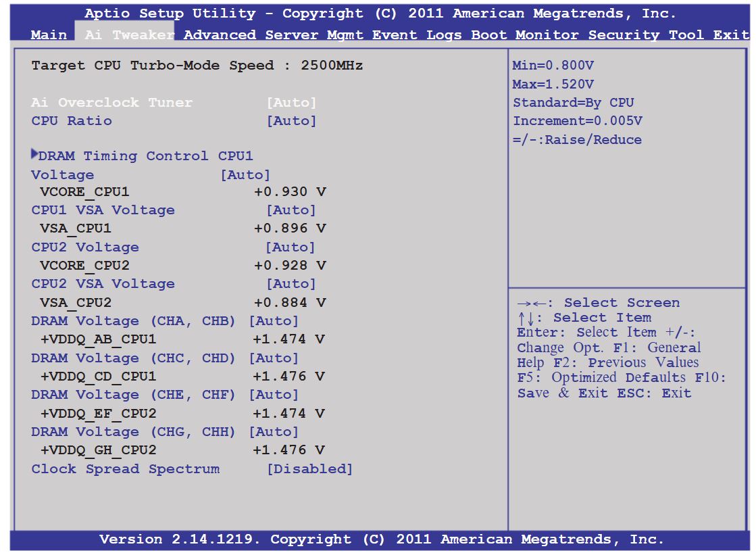Select CPU2 VSA Voltage setting
This screenshot has height=555, width=756.
pyautogui.click(x=103, y=284)
